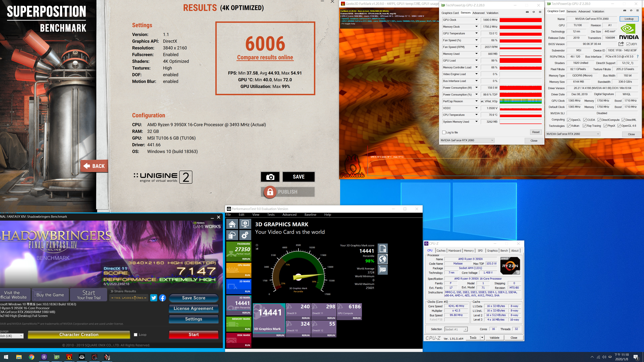Click Bus Interface question mark icon
Image resolution: width=644 pixels, height=362 pixels.
(638, 56)
